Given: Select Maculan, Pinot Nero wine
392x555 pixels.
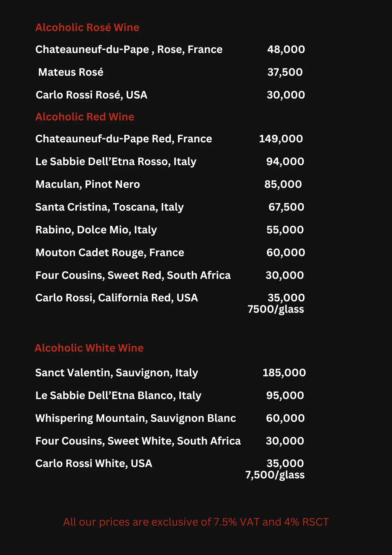Looking at the screenshot, I should pyautogui.click(x=88, y=184).
